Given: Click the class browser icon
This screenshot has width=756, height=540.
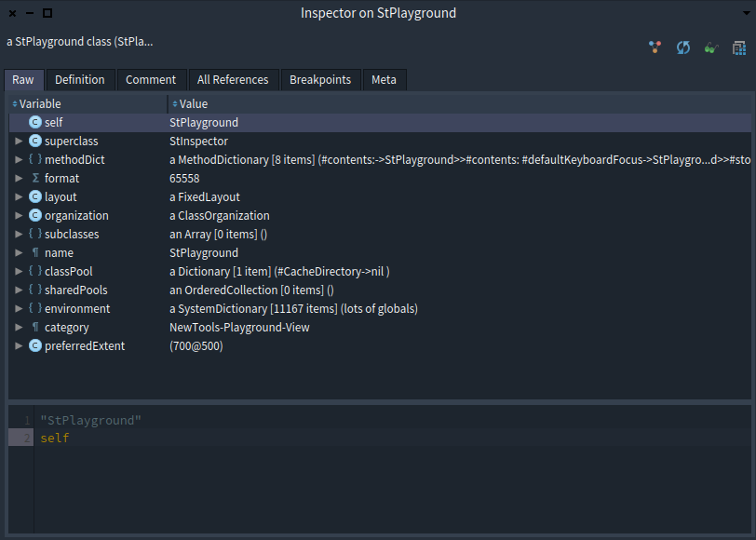Looking at the screenshot, I should pos(739,47).
